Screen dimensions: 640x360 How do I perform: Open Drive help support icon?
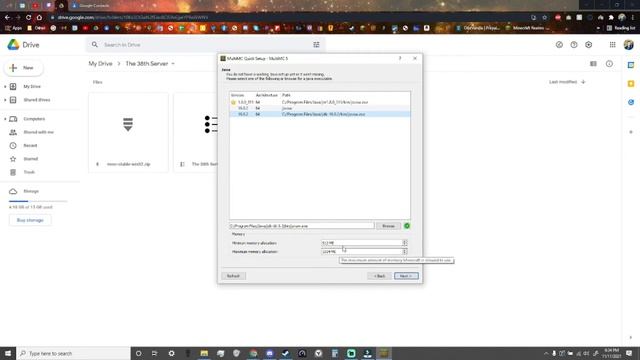(574, 45)
